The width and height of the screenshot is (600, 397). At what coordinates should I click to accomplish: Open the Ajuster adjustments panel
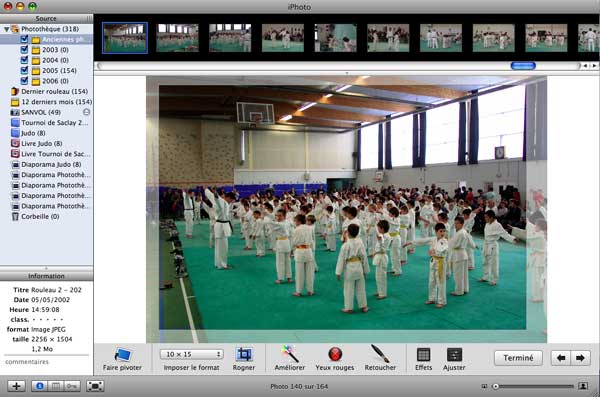(x=454, y=355)
